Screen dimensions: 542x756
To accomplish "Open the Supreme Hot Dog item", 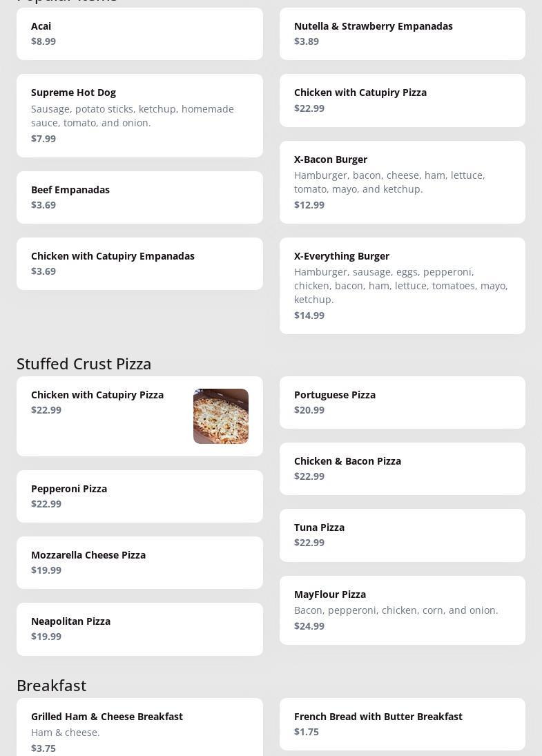I will pos(139,116).
